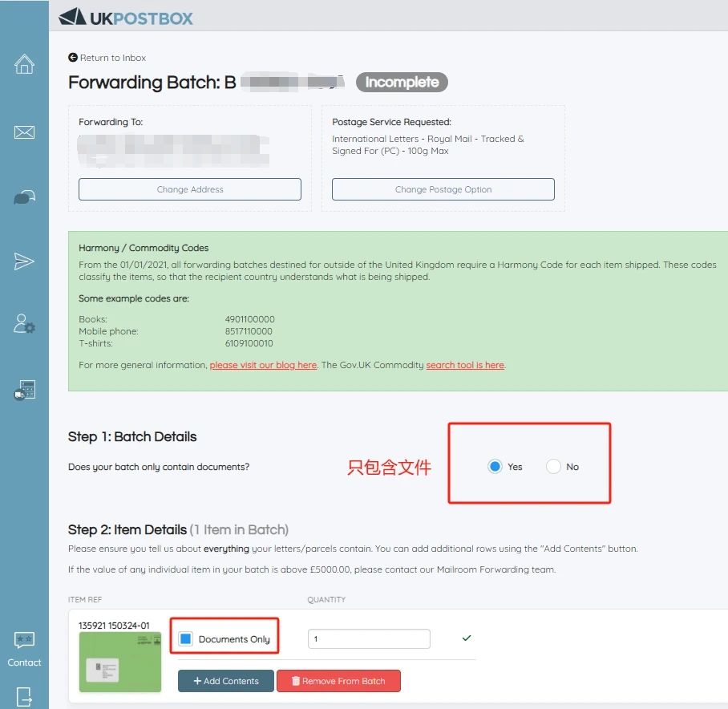Open account settings user-gear icon
Screen dimensions: 728x709
(x=24, y=324)
